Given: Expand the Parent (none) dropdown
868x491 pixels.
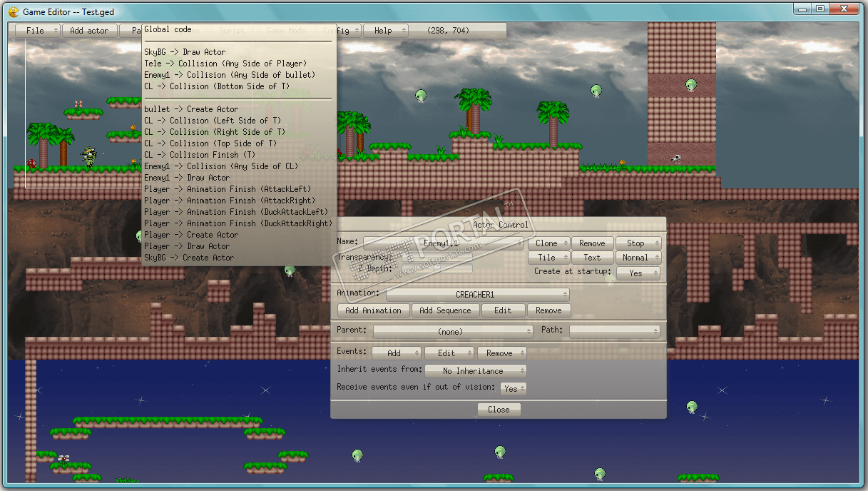Looking at the screenshot, I should pos(453,331).
